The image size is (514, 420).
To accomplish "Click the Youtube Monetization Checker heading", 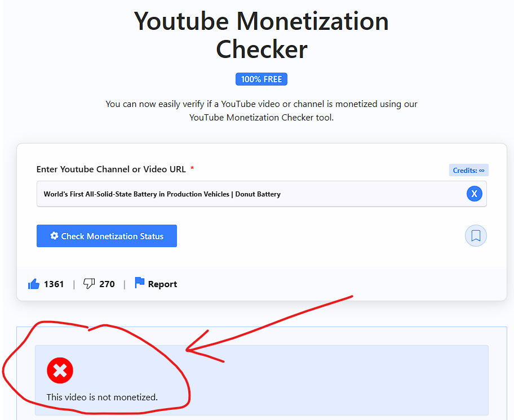I will tap(262, 35).
